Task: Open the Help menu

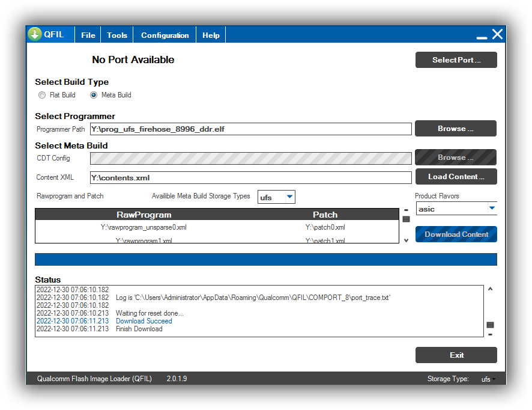Action: [211, 35]
